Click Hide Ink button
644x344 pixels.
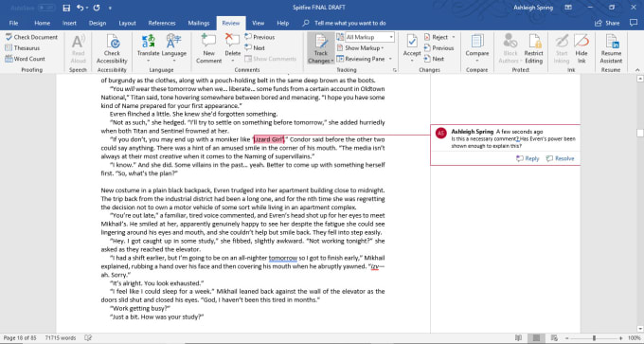[581, 49]
